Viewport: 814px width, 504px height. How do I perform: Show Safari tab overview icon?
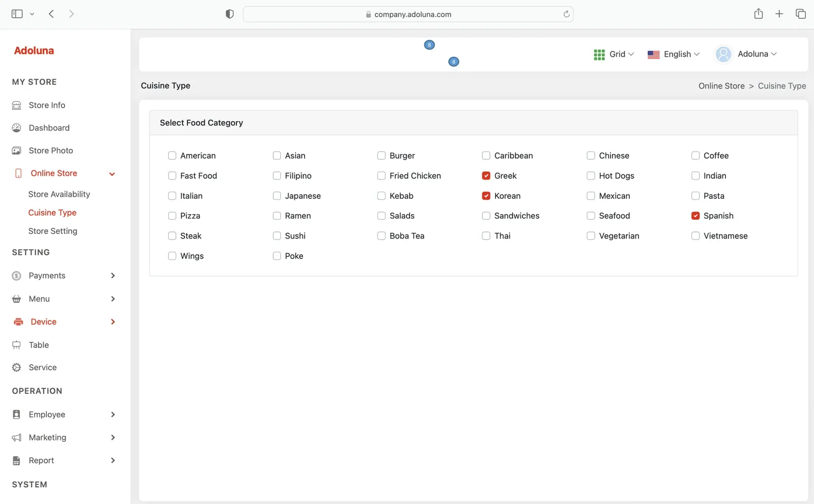click(x=801, y=14)
